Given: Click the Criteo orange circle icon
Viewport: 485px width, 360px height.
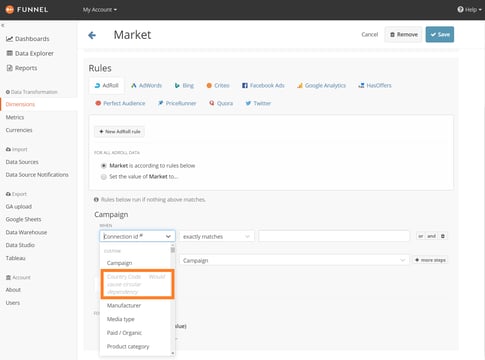Looking at the screenshot, I should click(209, 86).
